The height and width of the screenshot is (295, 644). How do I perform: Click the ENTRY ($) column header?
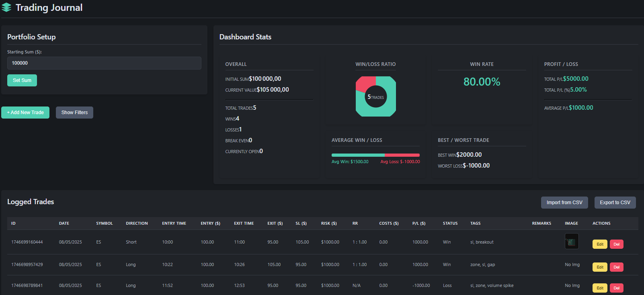211,223
